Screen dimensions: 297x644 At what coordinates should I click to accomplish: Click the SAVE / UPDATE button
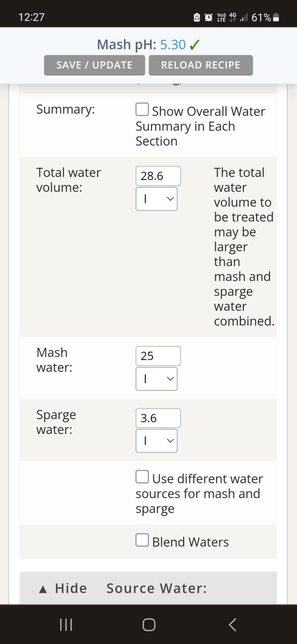94,66
